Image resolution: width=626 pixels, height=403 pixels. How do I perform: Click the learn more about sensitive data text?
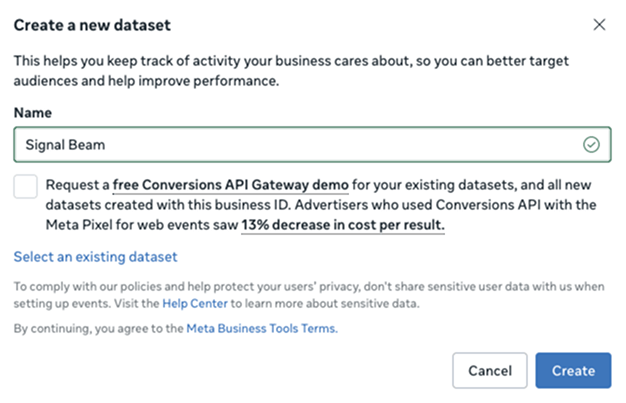click(x=326, y=303)
